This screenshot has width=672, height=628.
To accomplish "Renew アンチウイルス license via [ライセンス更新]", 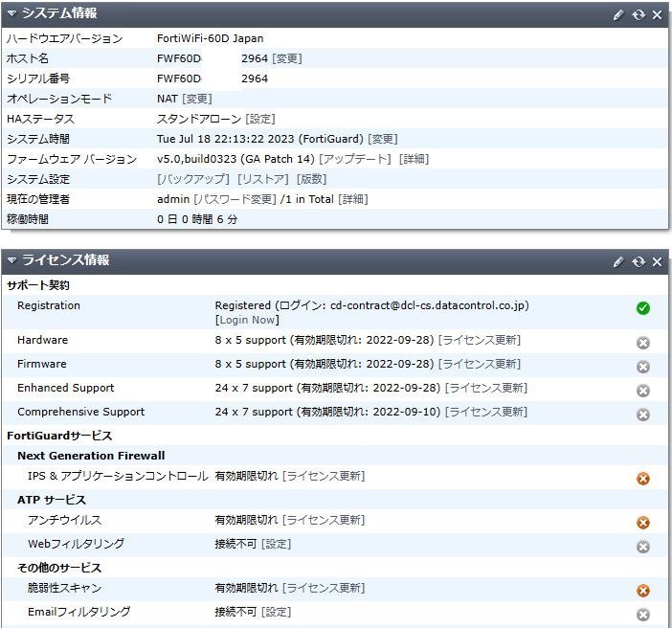I will pos(324,520).
